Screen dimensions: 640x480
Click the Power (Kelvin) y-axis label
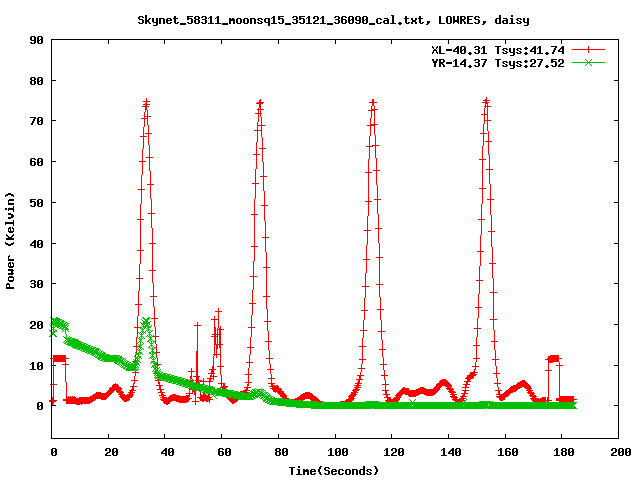(x=10, y=241)
